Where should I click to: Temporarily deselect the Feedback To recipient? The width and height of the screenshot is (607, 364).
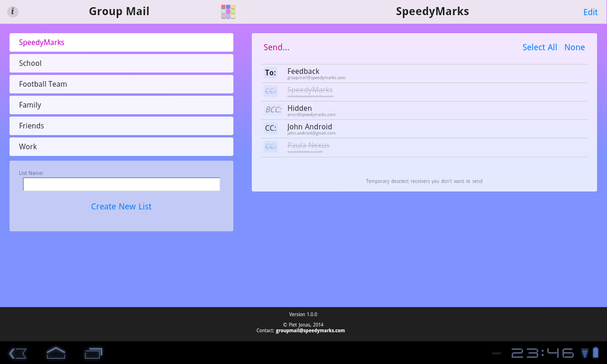pos(424,73)
